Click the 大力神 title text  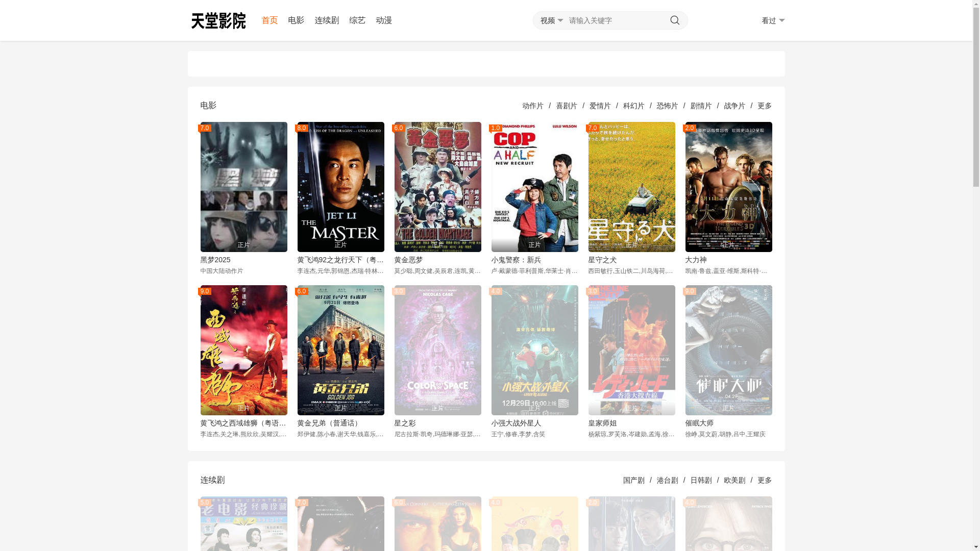696,260
